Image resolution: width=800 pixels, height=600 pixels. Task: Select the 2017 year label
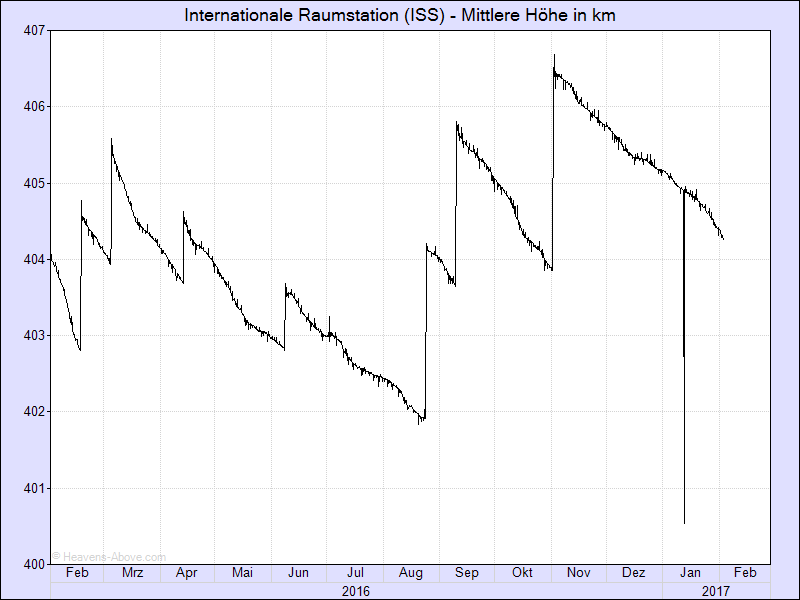point(715,591)
